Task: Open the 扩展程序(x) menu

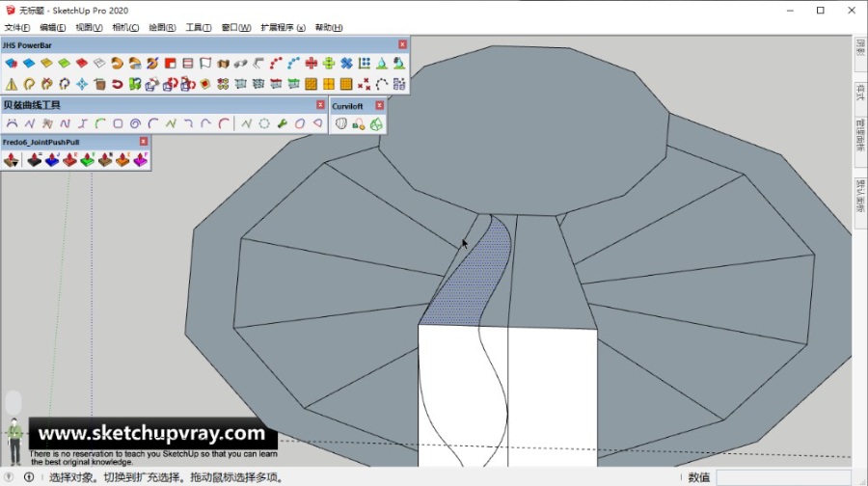Action: [x=283, y=27]
